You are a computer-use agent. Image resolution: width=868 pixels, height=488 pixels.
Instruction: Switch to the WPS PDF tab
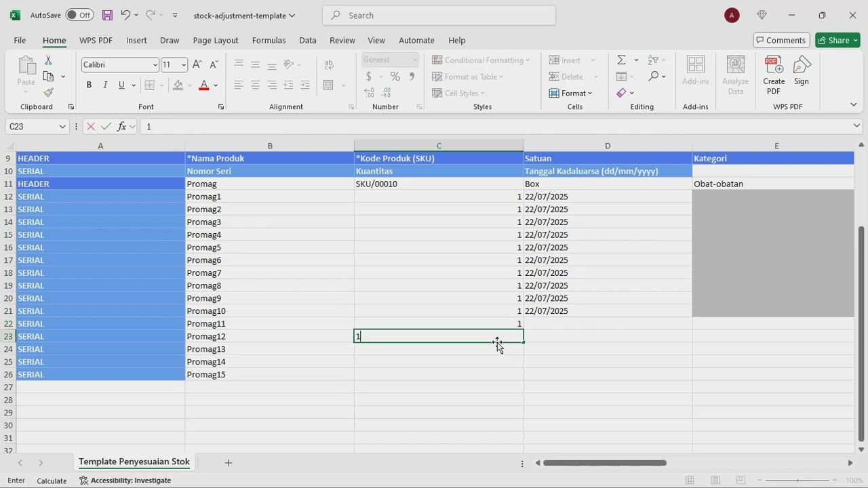point(96,40)
